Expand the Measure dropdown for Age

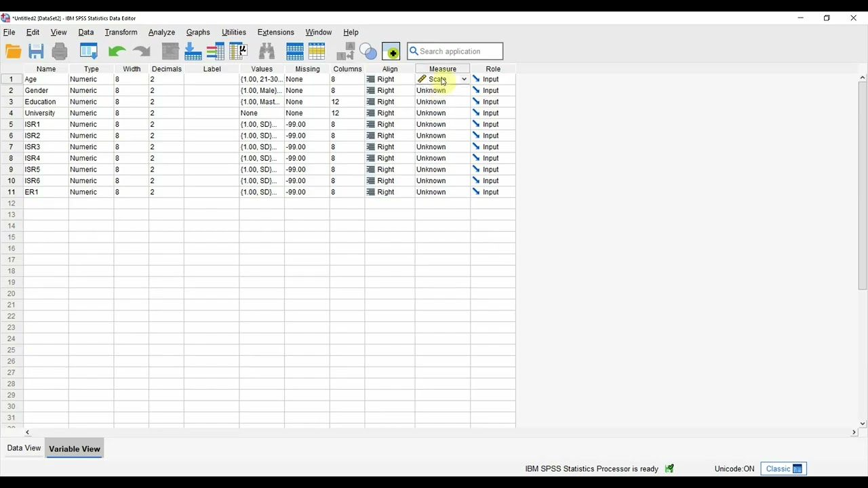coord(464,79)
